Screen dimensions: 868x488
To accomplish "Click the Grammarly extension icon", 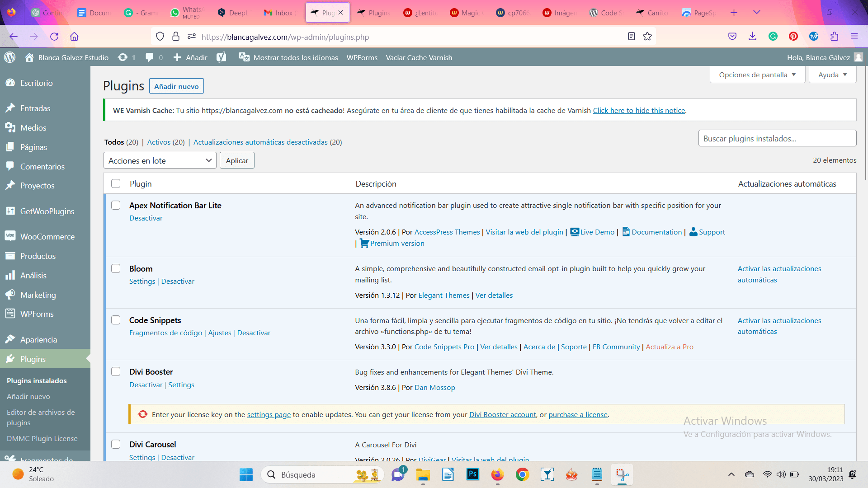I will click(x=773, y=37).
